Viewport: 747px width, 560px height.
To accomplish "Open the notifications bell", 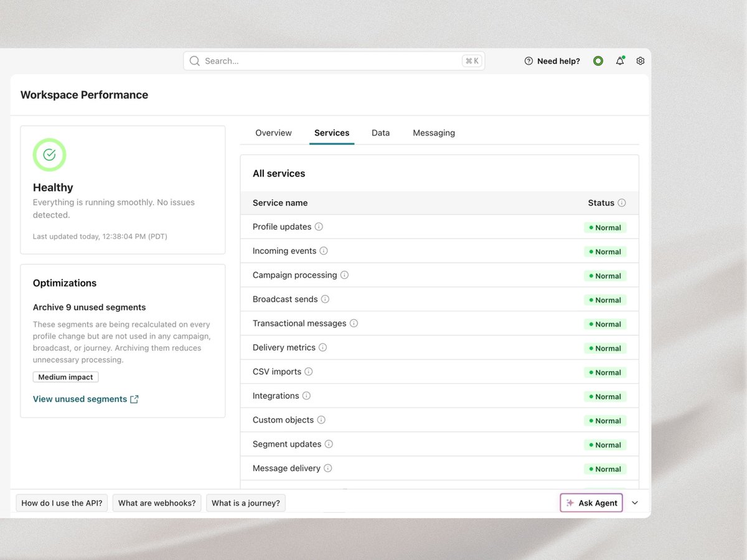I will [620, 61].
